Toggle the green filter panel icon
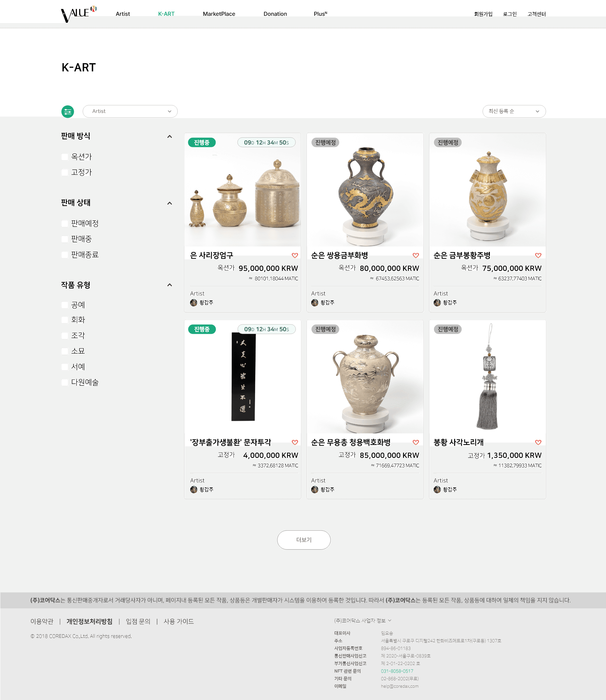The height and width of the screenshot is (700, 606). tap(68, 112)
